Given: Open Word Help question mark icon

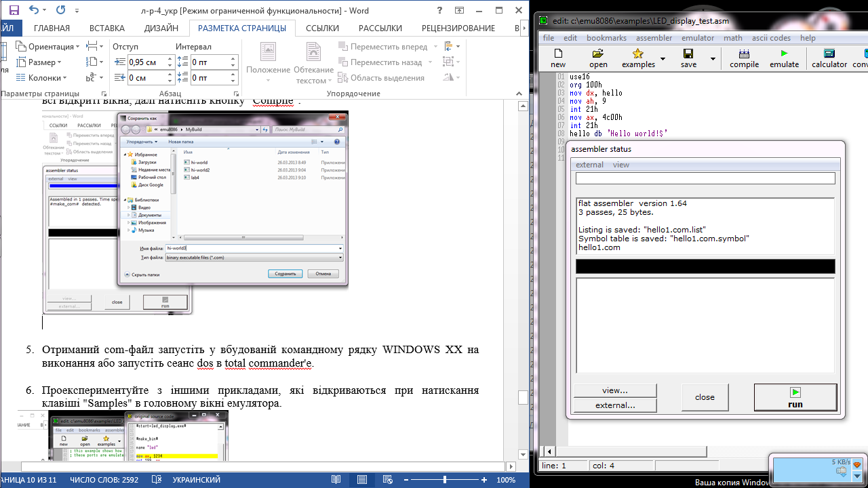Looking at the screenshot, I should pos(441,11).
